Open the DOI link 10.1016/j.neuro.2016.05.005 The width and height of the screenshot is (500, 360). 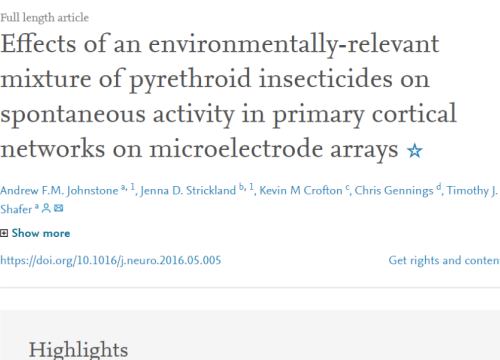coord(110,260)
